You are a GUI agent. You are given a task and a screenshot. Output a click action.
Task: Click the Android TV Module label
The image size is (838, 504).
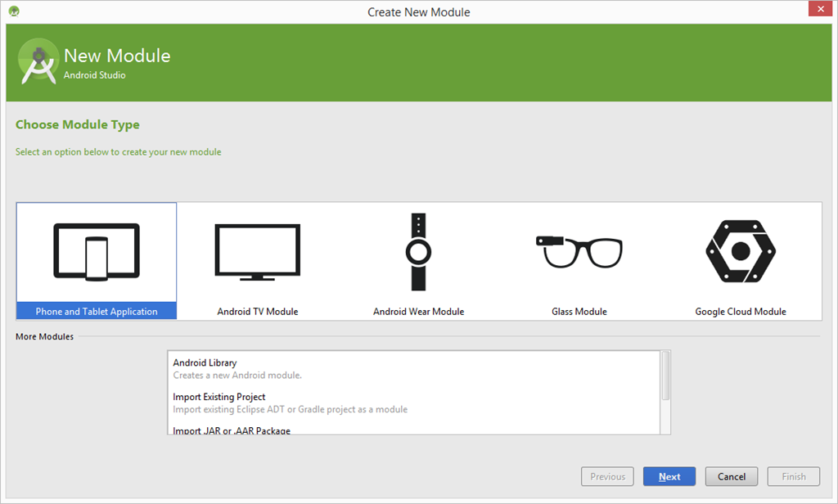[x=257, y=312]
